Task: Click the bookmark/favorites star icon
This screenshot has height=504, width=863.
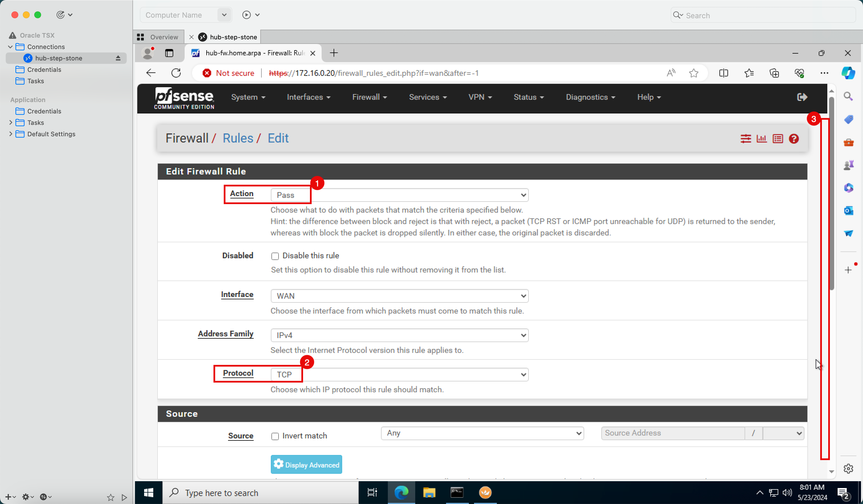Action: (x=694, y=73)
